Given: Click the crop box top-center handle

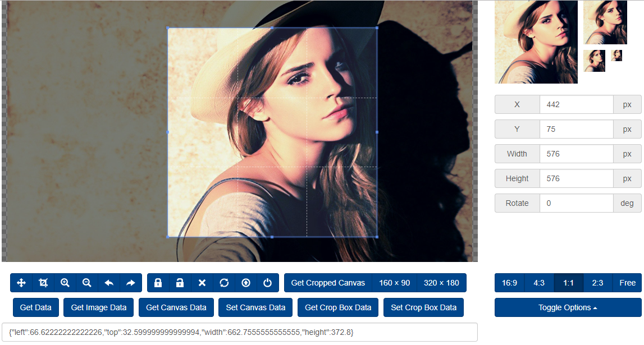Looking at the screenshot, I should pos(272,28).
